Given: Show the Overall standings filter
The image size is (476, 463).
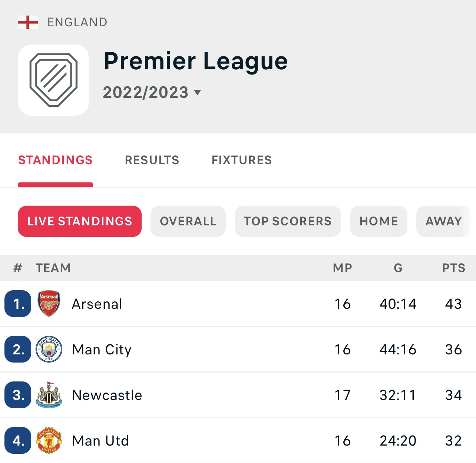Looking at the screenshot, I should pyautogui.click(x=188, y=221).
